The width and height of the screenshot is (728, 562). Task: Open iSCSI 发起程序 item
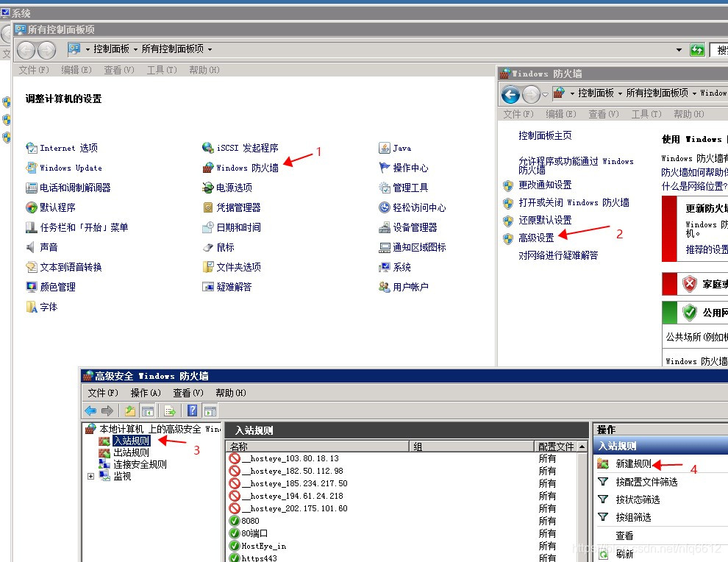240,148
